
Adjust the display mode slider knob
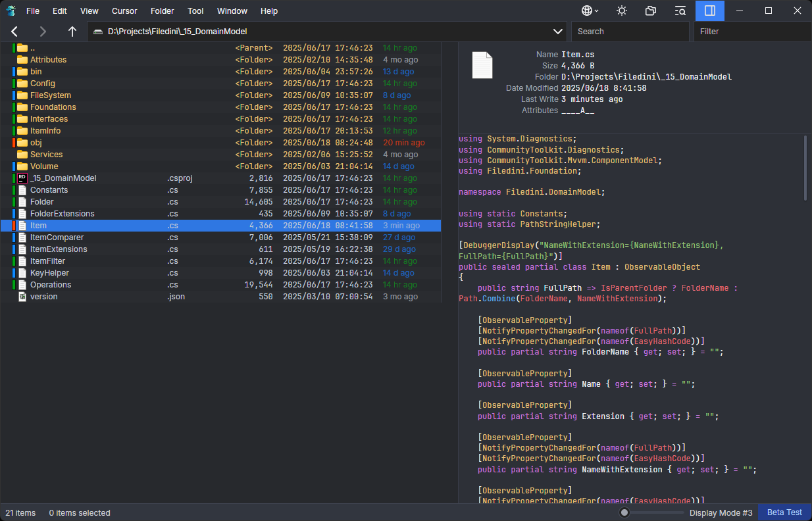[x=624, y=512]
